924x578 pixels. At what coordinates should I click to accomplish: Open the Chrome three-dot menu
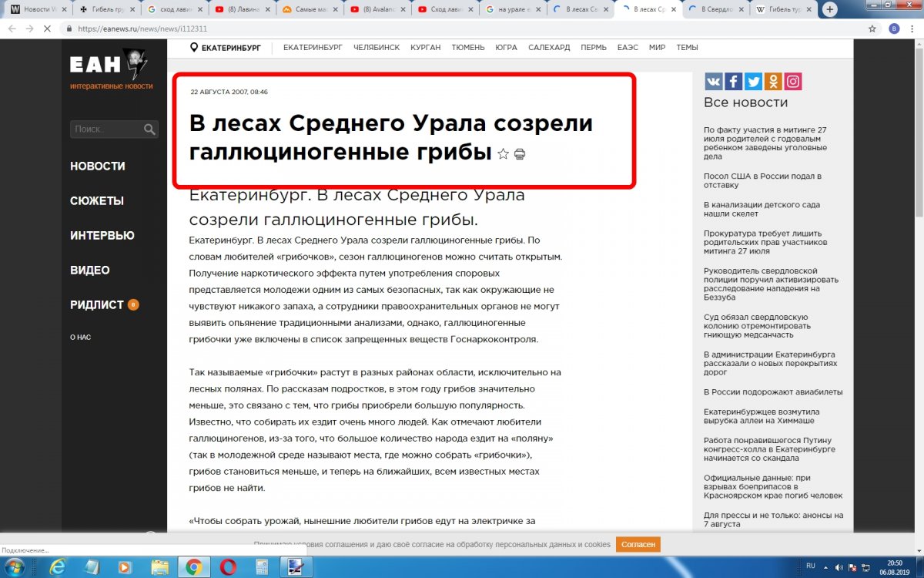[912, 29]
